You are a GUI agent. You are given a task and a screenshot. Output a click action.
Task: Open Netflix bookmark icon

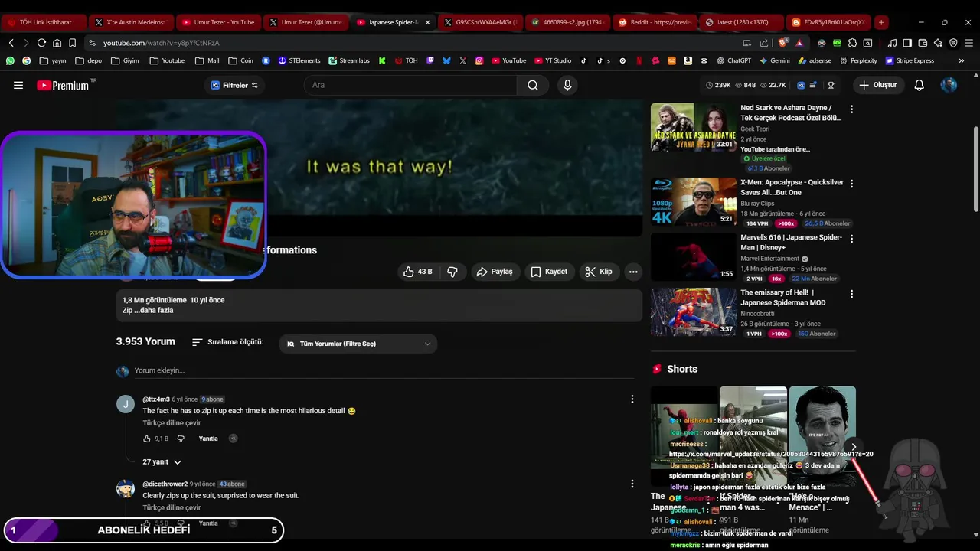(639, 60)
